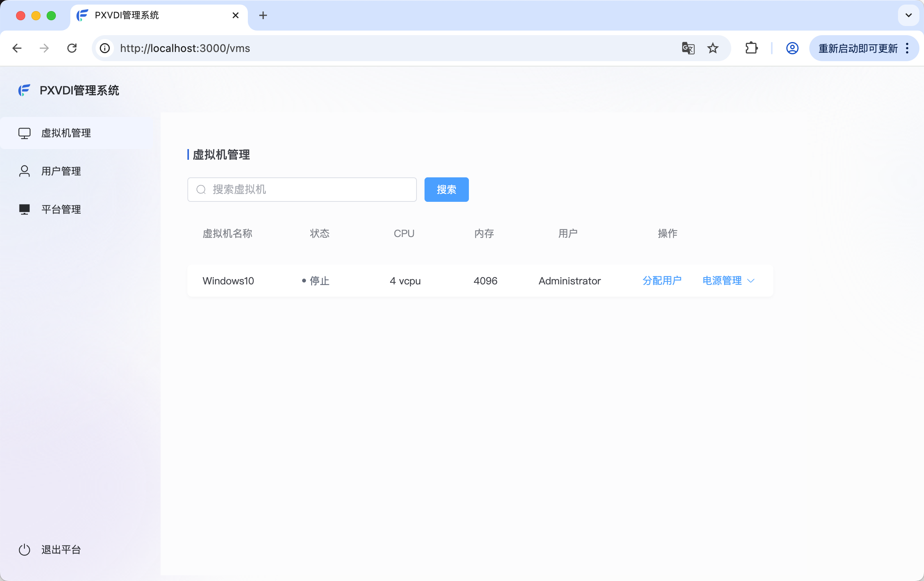Click the Chrome profile avatar icon

792,48
